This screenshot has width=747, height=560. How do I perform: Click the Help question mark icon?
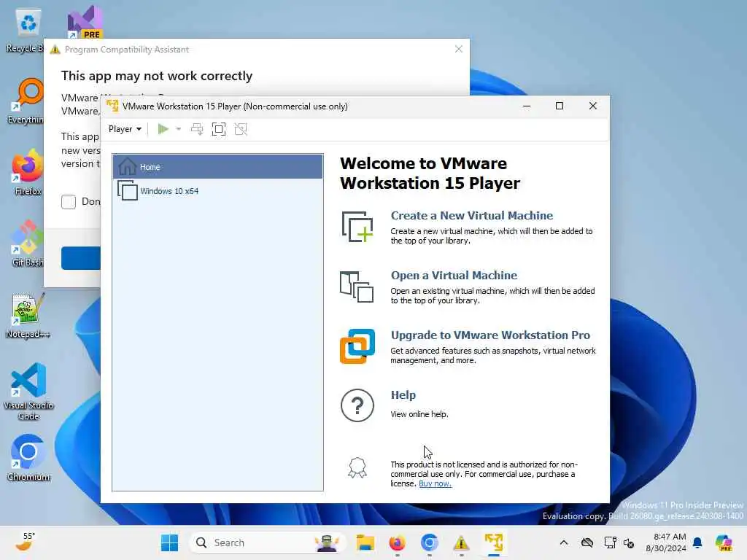pyautogui.click(x=357, y=405)
